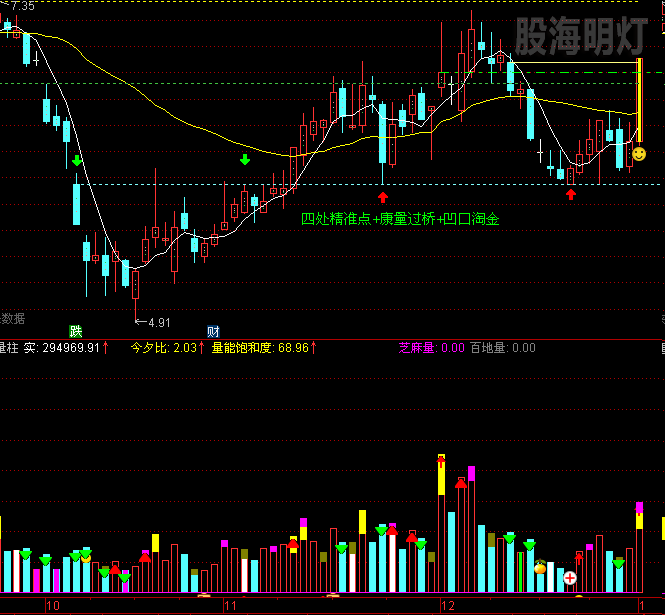Screen dimensions: 665x615
Task: Select month 1 on the date axis
Action: [x=642, y=606]
